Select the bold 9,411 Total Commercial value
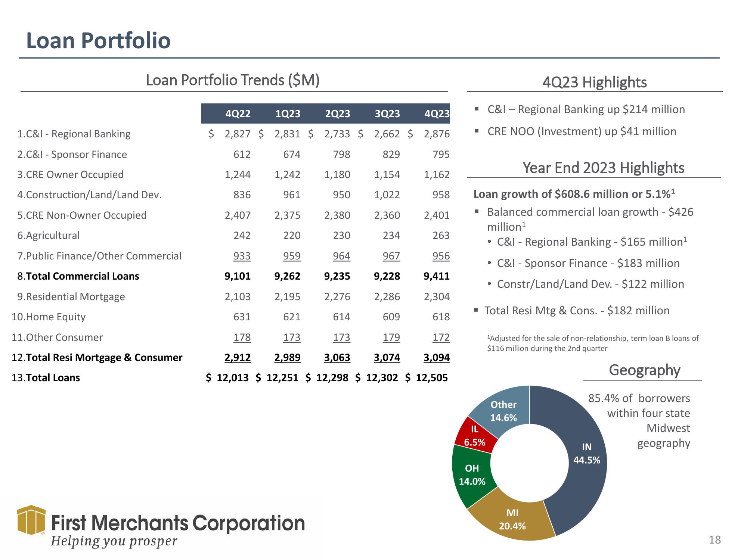Screen dimensions: 747x560 (x=437, y=276)
